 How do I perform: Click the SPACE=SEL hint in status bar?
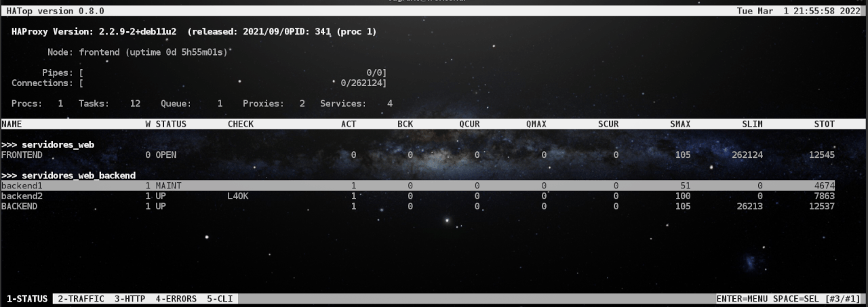(x=798, y=299)
